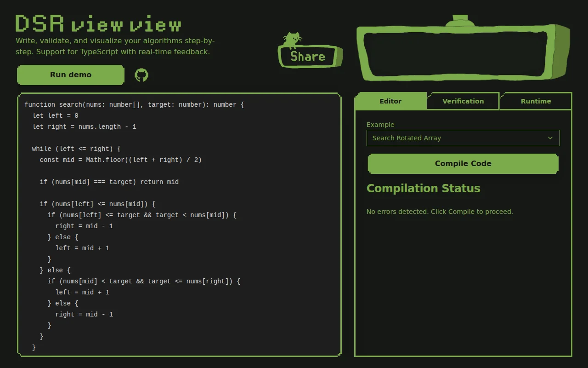Click the Compilation Status heading
The height and width of the screenshot is (368, 588).
coord(424,189)
